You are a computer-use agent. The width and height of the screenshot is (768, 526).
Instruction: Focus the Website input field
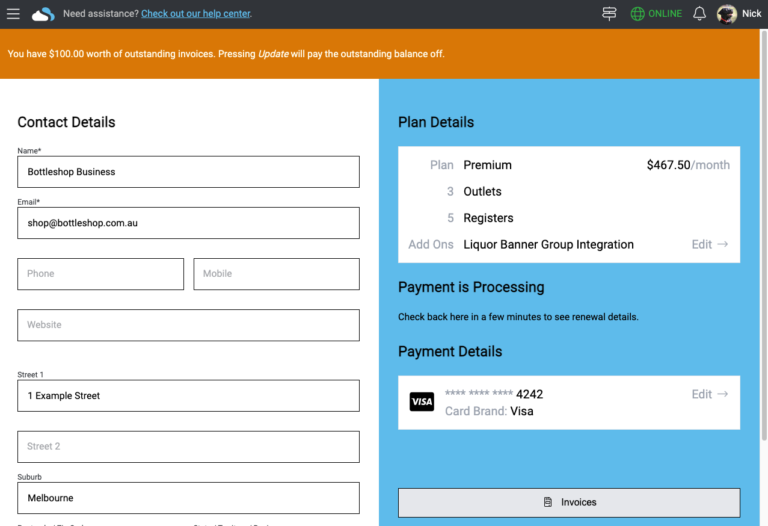188,325
